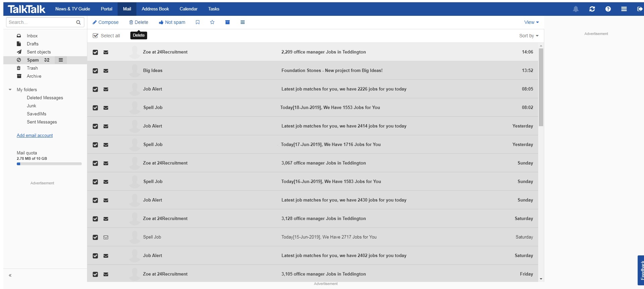This screenshot has width=644, height=289.
Task: Click the star toolbar icon
Action: (212, 22)
